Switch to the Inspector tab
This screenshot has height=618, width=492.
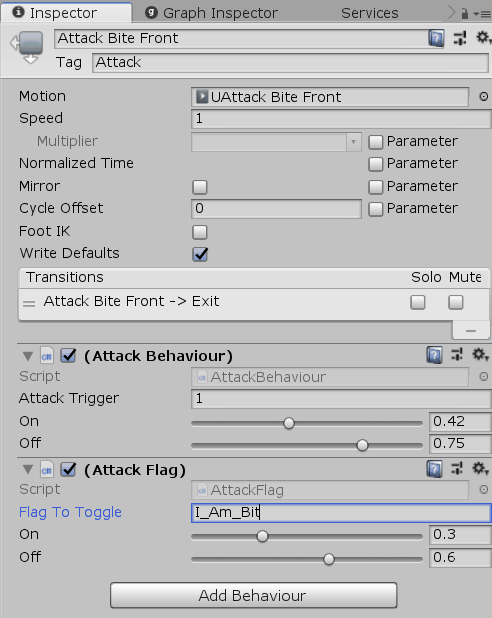point(66,13)
